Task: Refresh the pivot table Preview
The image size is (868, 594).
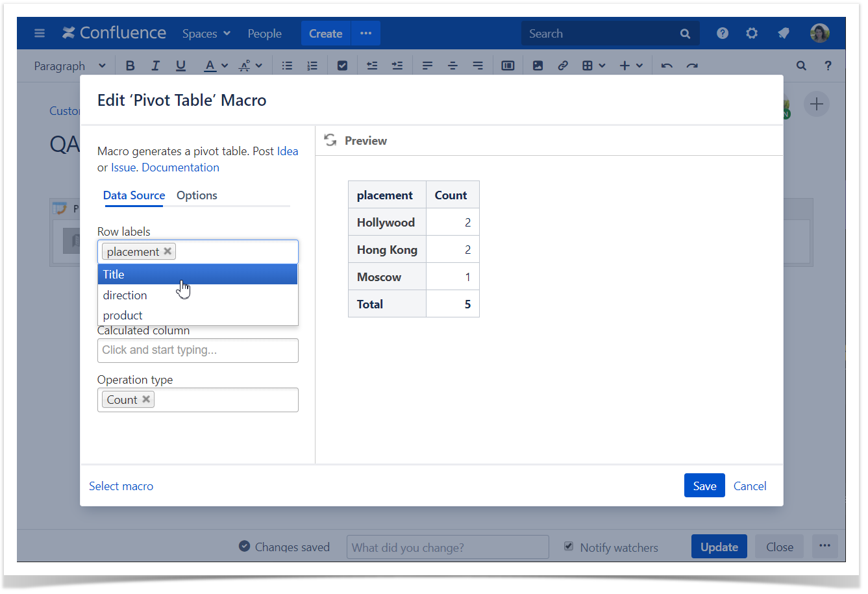Action: pyautogui.click(x=330, y=140)
